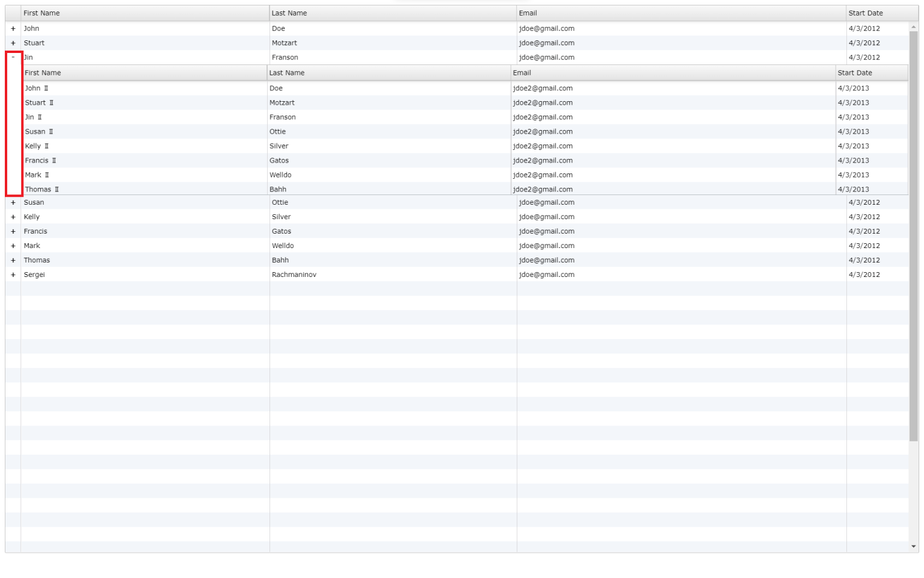Expand the Mark Welldo row

point(13,246)
